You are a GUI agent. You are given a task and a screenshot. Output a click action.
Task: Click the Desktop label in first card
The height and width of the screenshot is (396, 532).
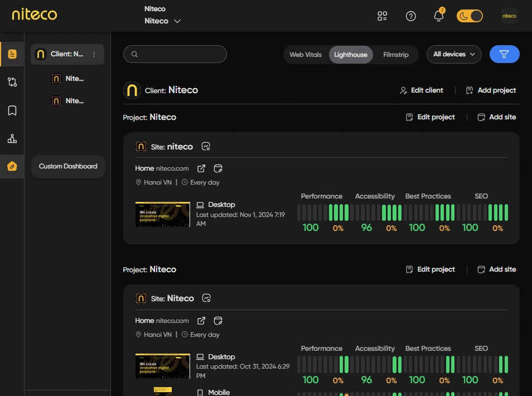click(221, 205)
